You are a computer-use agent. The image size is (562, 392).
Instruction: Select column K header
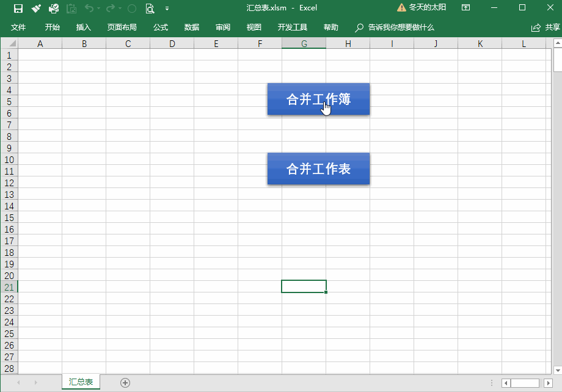click(x=480, y=44)
